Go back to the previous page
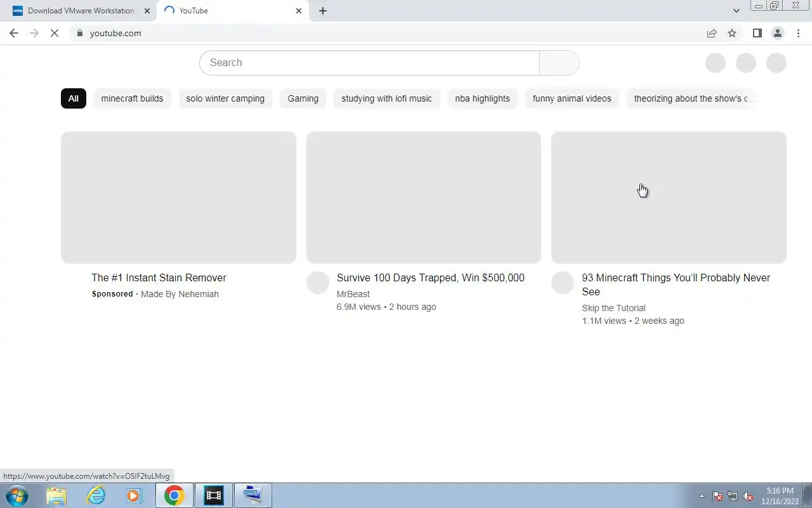The height and width of the screenshot is (508, 812). pos(14,33)
